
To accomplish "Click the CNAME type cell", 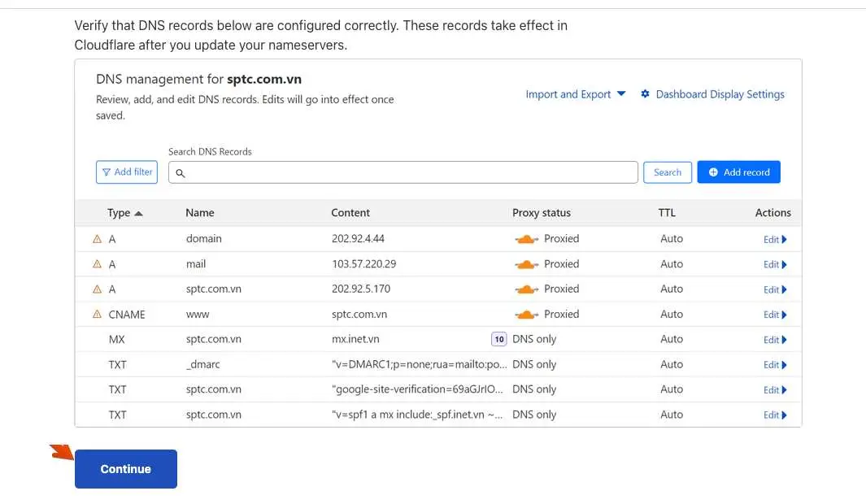I will tap(127, 315).
